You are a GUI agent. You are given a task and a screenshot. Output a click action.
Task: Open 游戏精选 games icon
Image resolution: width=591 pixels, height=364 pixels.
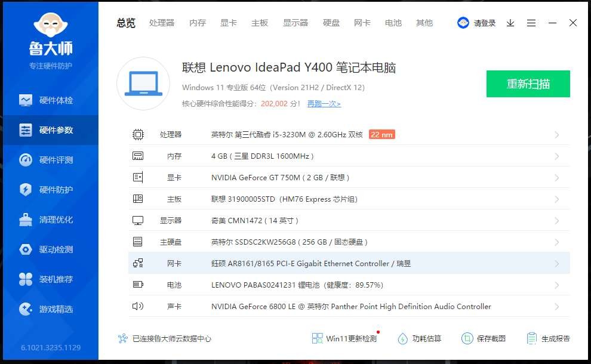[26, 309]
